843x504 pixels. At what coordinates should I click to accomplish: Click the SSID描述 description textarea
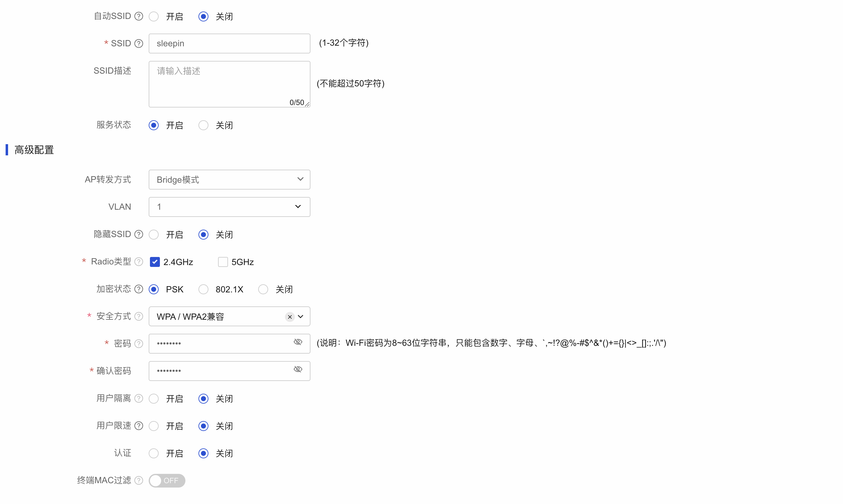tap(230, 84)
